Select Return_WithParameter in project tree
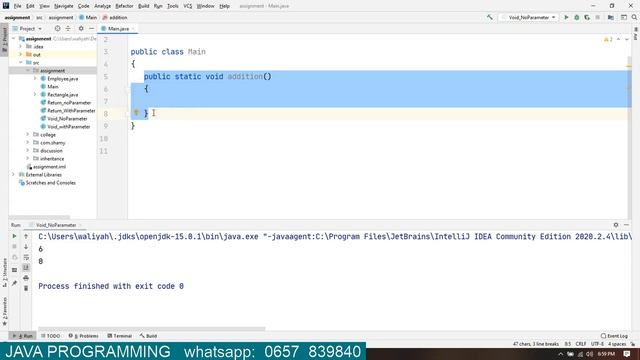Image resolution: width=640 pixels, height=360 pixels. 71,111
